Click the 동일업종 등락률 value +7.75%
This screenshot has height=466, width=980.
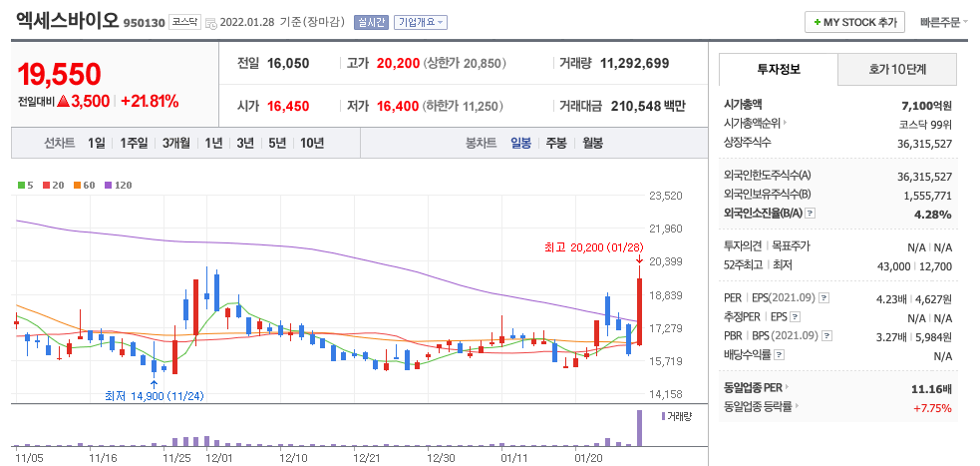(x=933, y=408)
